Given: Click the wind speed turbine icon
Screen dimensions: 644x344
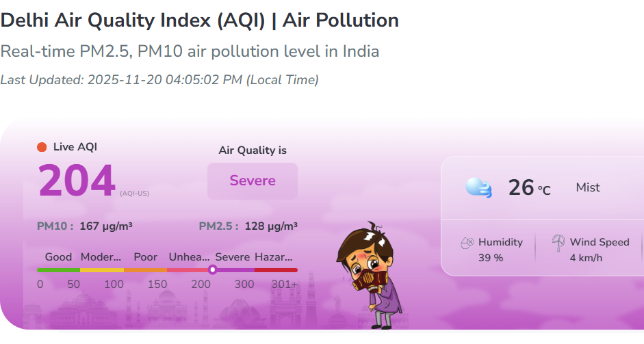Looking at the screenshot, I should tap(558, 242).
